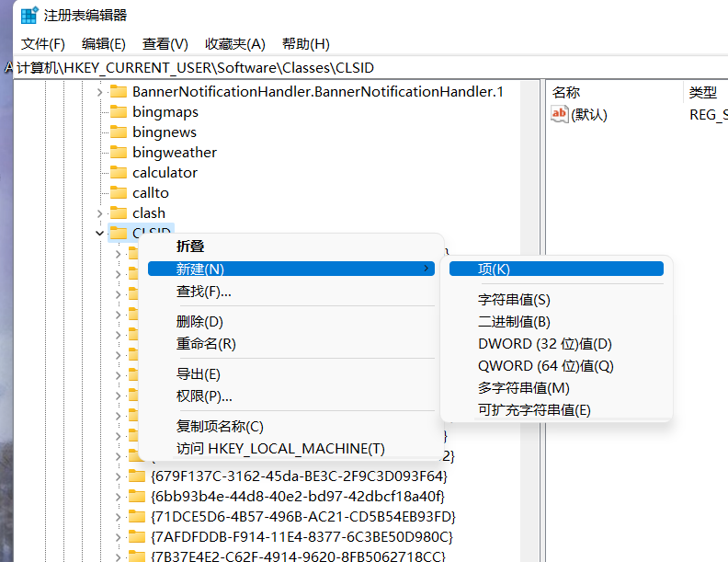Open the 帮助(H) menu
Viewport: 728px width, 562px height.
tap(305, 44)
